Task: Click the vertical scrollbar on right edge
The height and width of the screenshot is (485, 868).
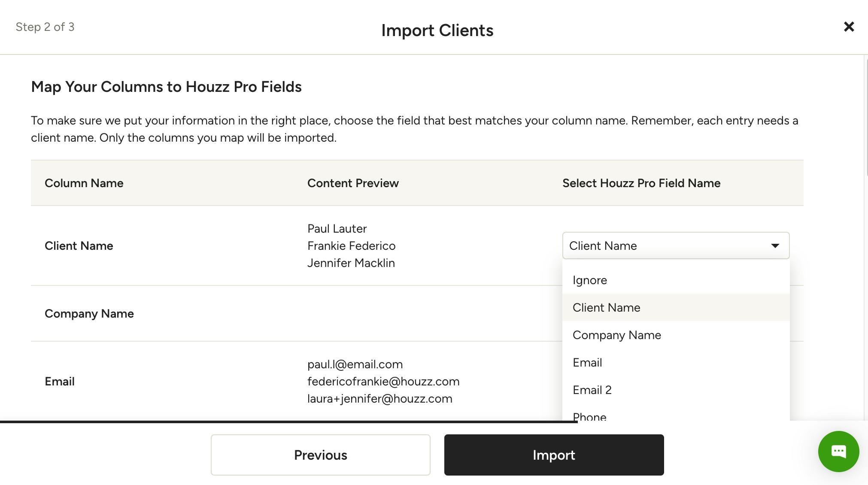Action: pos(865,116)
